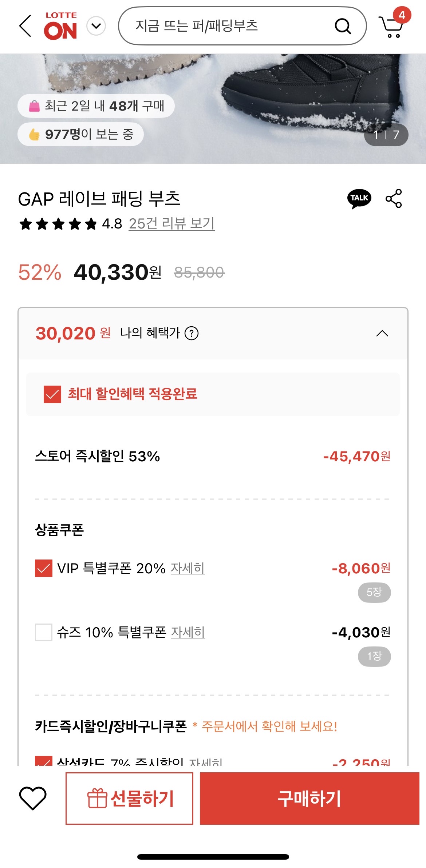This screenshot has height=868, width=426.
Task: Open 25건 리뷰 보기 link
Action: pyautogui.click(x=172, y=223)
